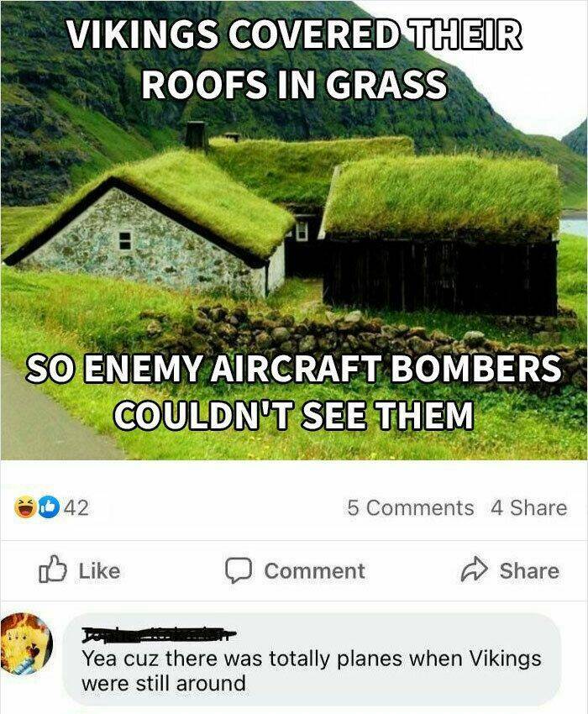Click the 'VIKINGS COVERED THEIR ROOFS' caption
The image size is (588, 714).
(295, 59)
